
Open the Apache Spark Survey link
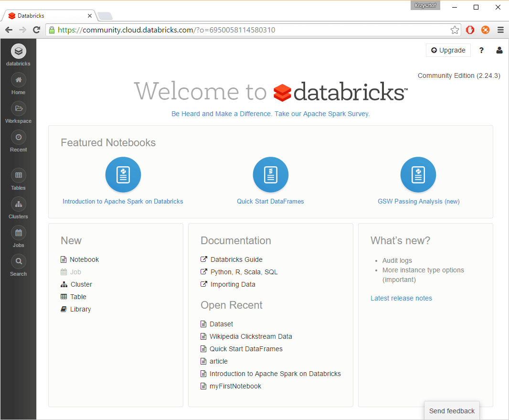tap(270, 114)
